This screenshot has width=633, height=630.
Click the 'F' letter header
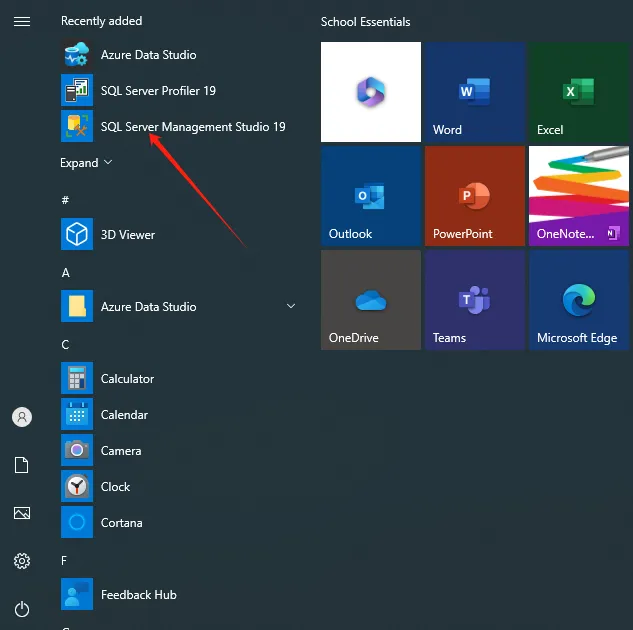click(x=64, y=561)
